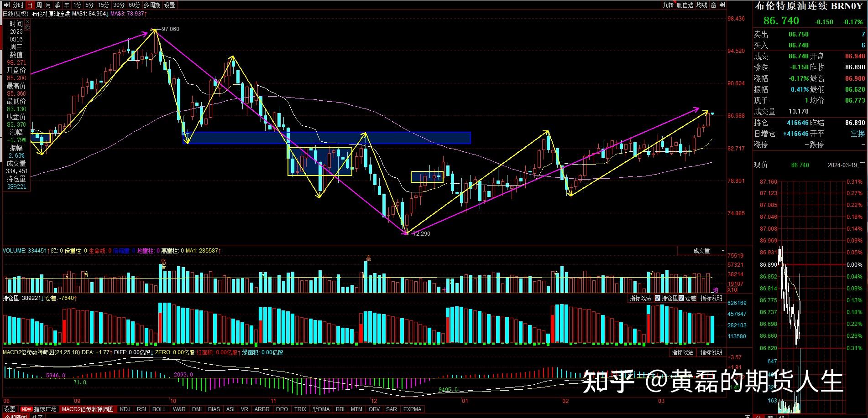
Task: Open 设置 on the bottom indicator bar
Action: (x=10, y=409)
